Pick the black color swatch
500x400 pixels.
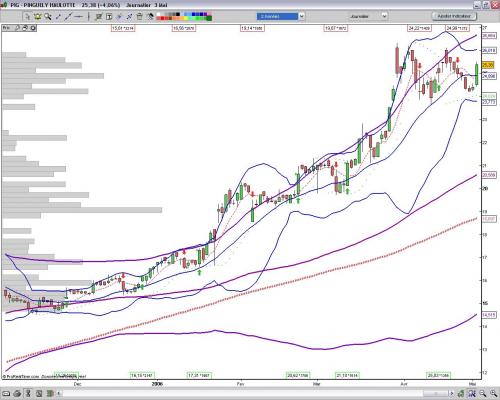point(178,14)
